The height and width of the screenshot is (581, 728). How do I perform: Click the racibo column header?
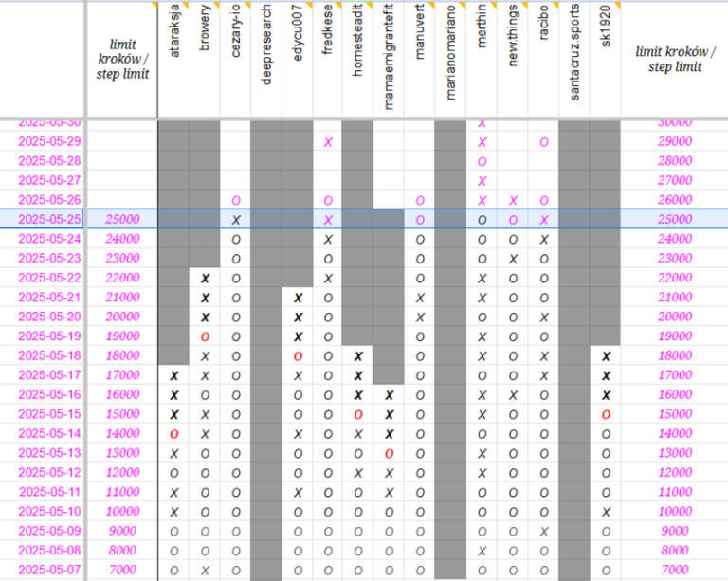544,59
